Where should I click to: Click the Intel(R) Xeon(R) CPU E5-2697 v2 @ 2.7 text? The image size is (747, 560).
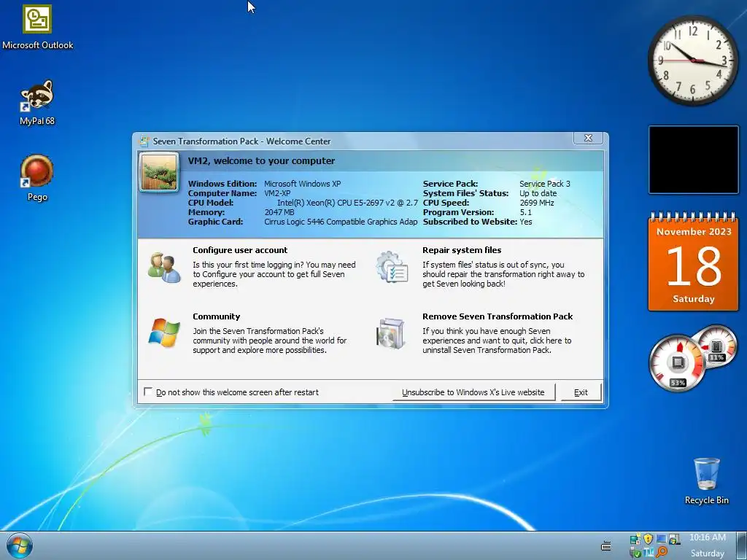pyautogui.click(x=347, y=203)
